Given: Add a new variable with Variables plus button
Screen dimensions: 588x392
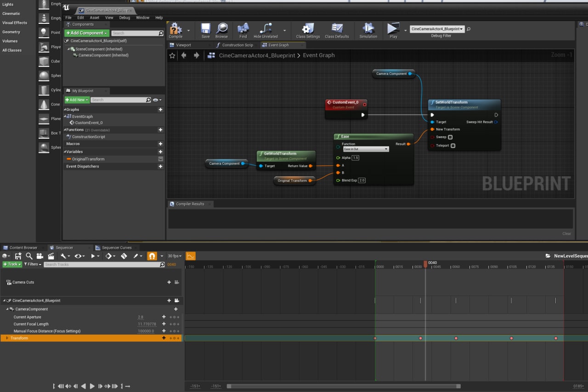Looking at the screenshot, I should 160,151.
